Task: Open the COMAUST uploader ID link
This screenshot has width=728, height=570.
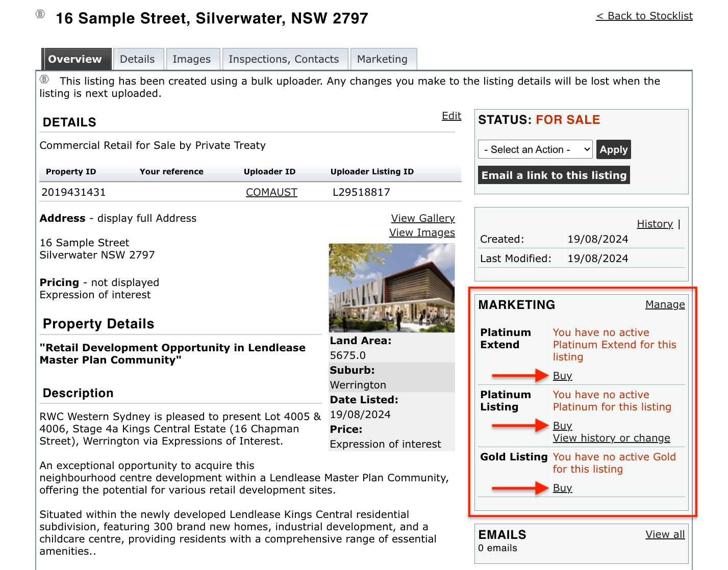Action: click(x=271, y=192)
